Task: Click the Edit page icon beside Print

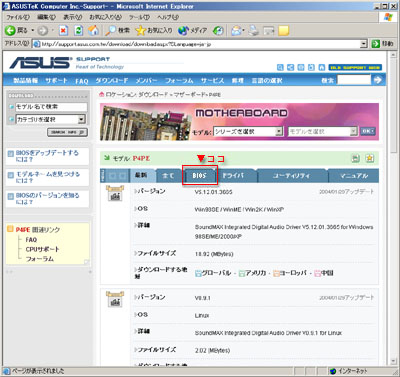Action: pyautogui.click(x=268, y=31)
